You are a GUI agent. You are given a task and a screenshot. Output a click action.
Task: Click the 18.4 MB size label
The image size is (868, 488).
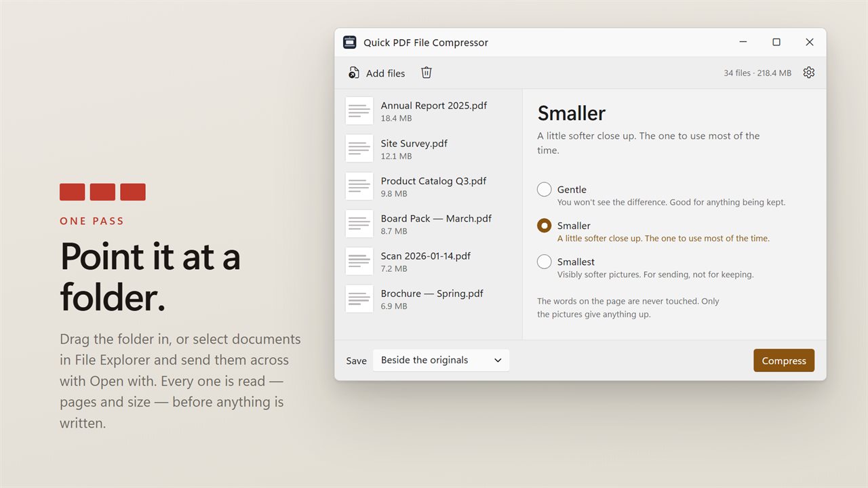[x=396, y=119]
